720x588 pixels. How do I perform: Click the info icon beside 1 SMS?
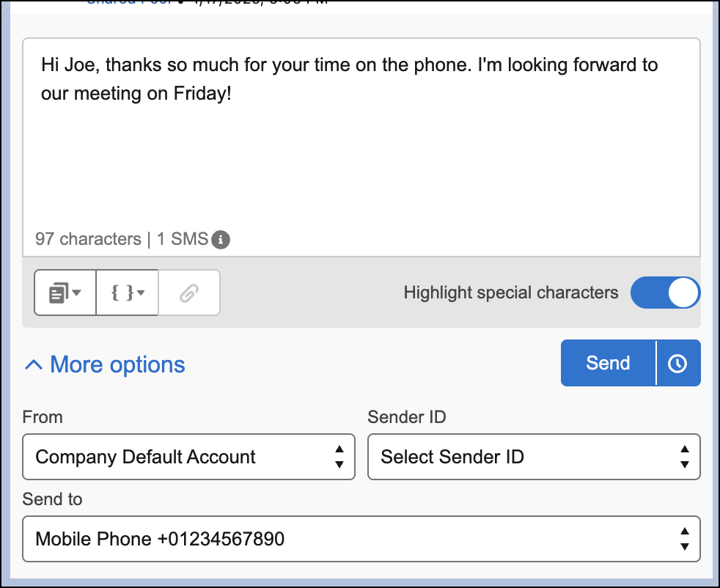[220, 239]
